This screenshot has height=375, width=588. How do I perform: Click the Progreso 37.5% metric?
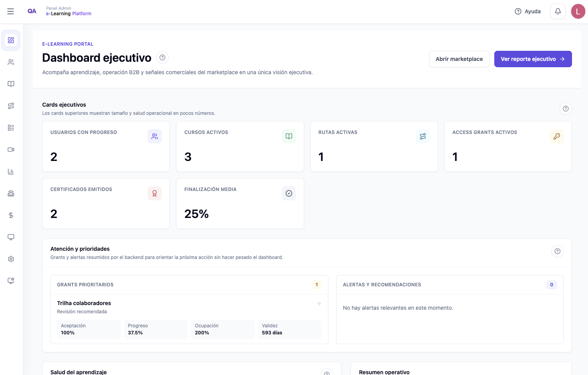point(156,329)
